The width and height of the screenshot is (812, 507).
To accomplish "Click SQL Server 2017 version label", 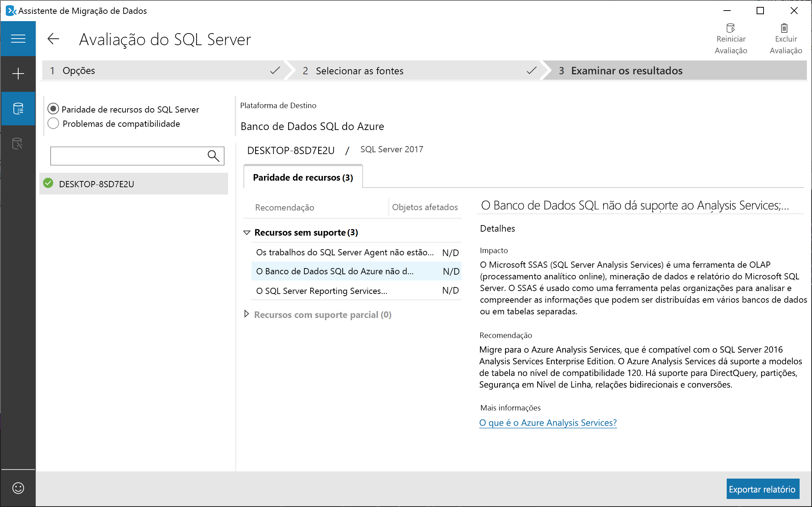I will coord(392,149).
